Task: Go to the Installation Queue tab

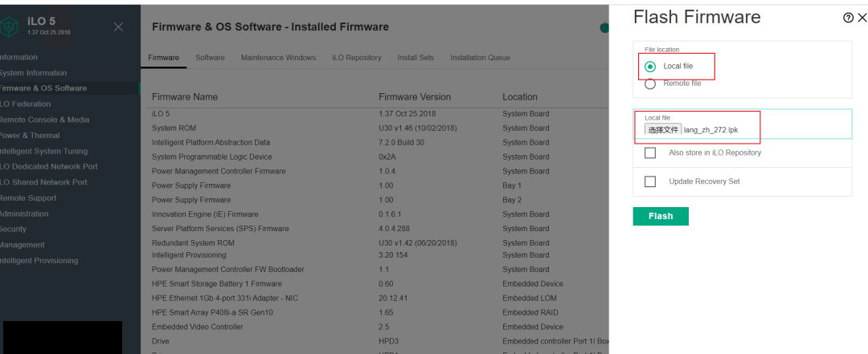Action: click(480, 58)
